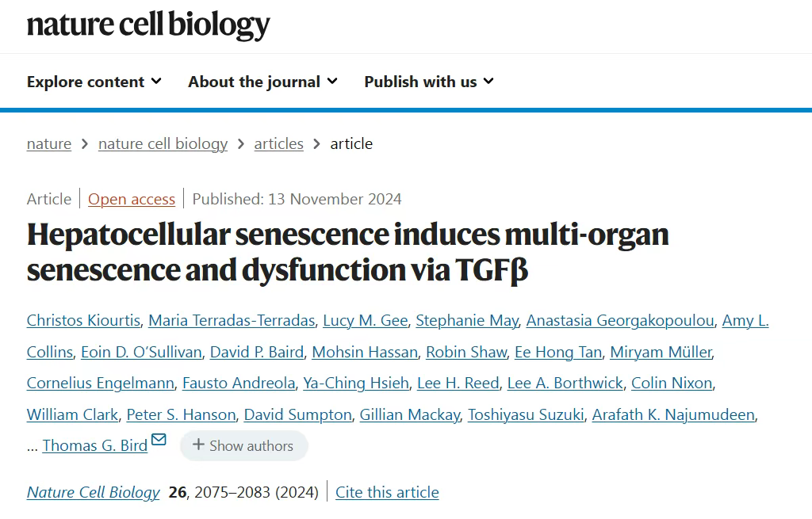Click the nature cell biology logo

[148, 25]
